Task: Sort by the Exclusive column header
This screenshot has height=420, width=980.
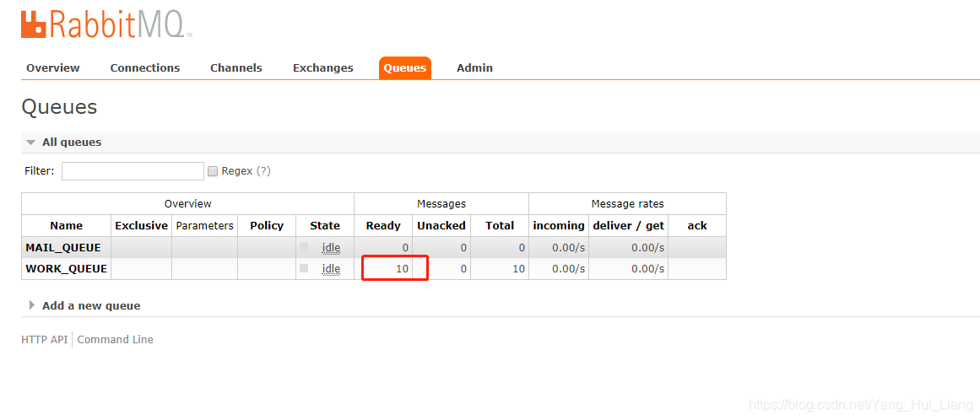Action: 141,226
